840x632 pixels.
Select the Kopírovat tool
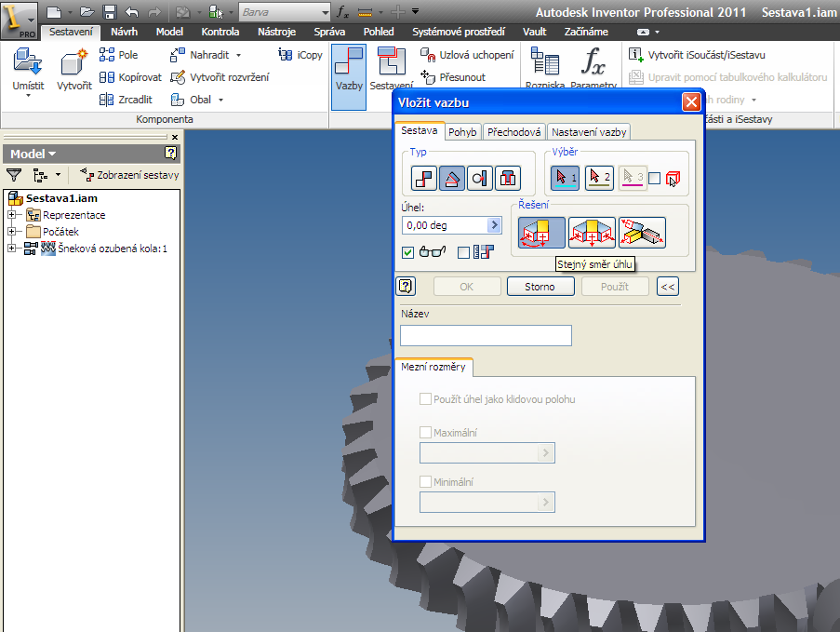(130, 77)
